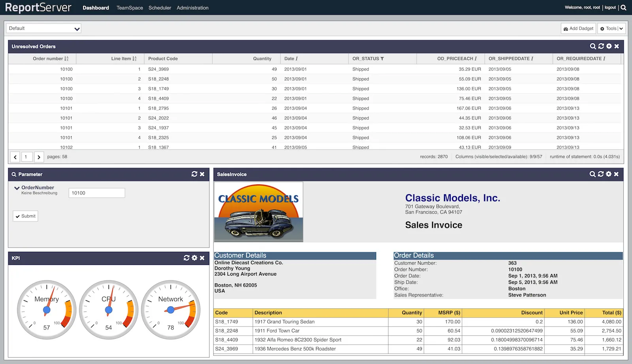This screenshot has height=364, width=632.
Task: Open the Administration menu
Action: [x=192, y=8]
